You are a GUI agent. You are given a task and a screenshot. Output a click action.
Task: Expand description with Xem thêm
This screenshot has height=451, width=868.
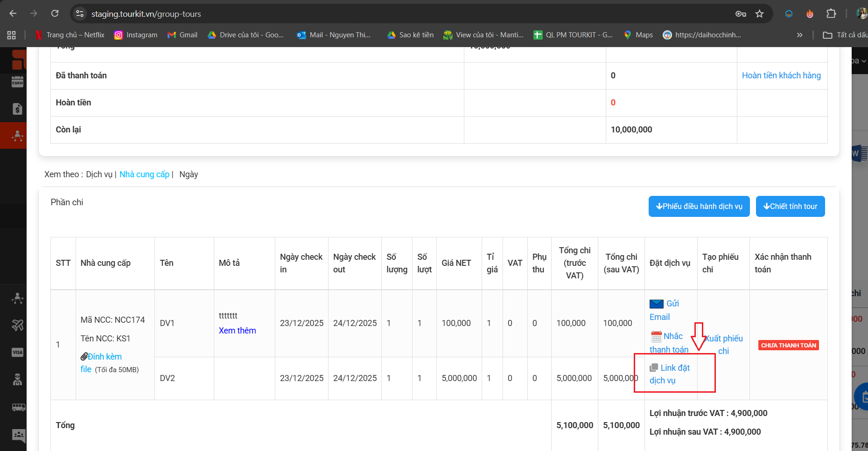pos(237,331)
